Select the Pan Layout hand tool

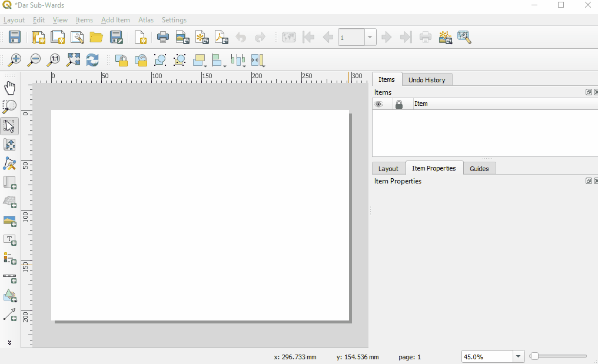(10, 88)
